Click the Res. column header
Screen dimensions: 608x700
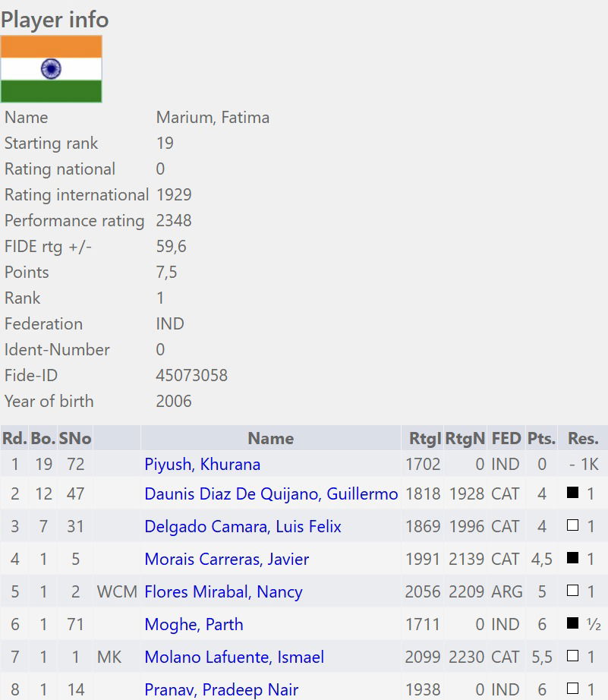(583, 438)
